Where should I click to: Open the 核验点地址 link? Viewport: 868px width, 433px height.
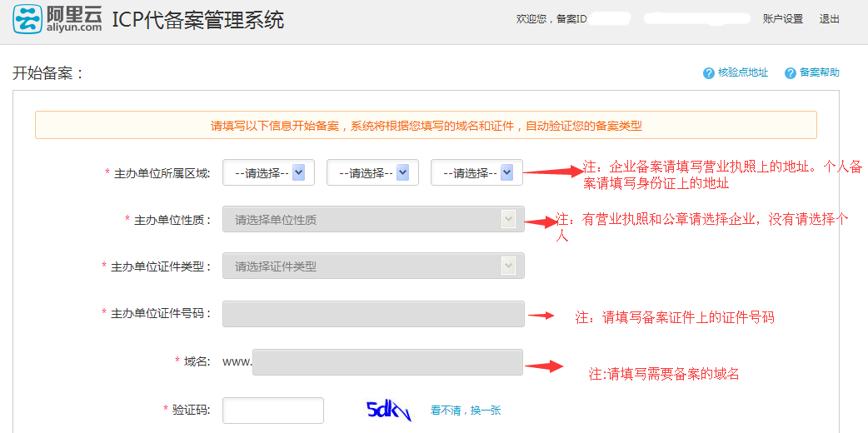742,73
